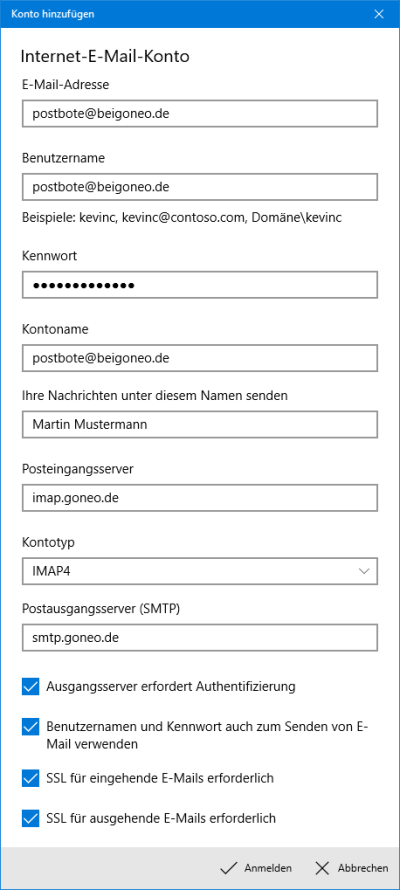Uncheck Ausgangsserver erfordert Authentifizierung

pyautogui.click(x=30, y=686)
